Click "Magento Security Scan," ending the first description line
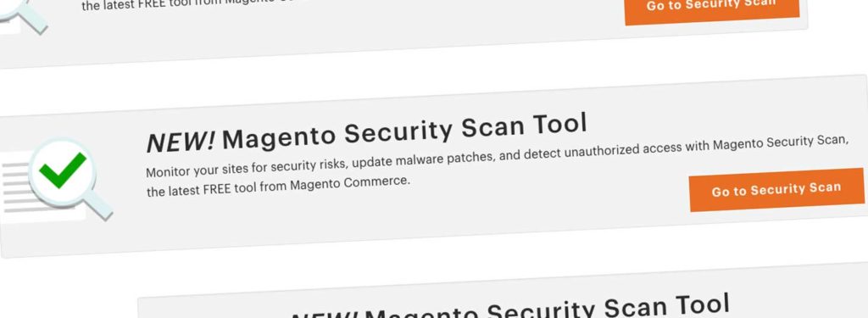 coord(781,142)
